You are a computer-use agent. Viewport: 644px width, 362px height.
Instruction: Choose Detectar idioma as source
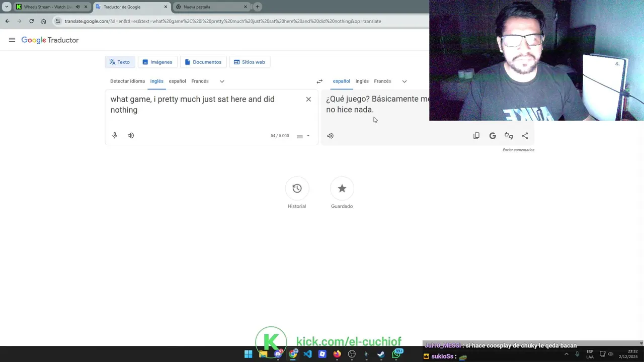pos(127,81)
